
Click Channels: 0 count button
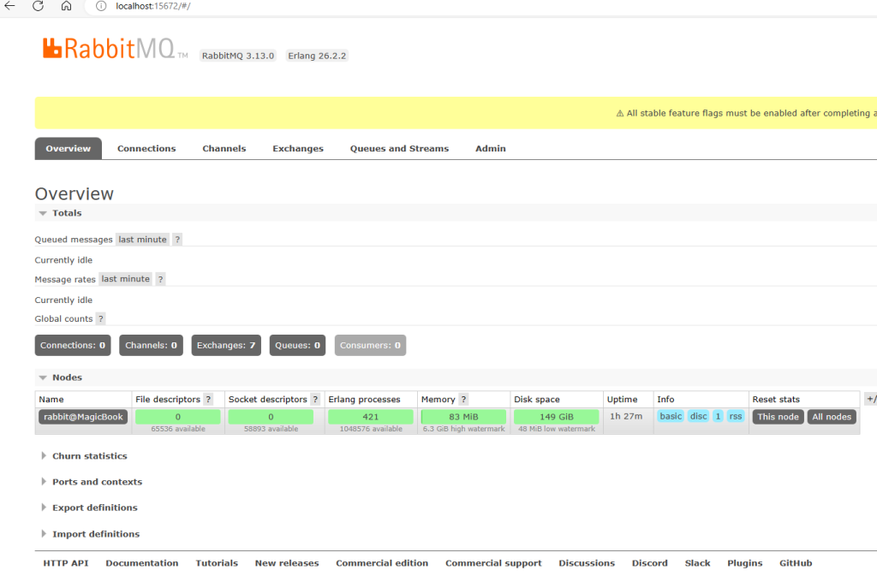(151, 346)
